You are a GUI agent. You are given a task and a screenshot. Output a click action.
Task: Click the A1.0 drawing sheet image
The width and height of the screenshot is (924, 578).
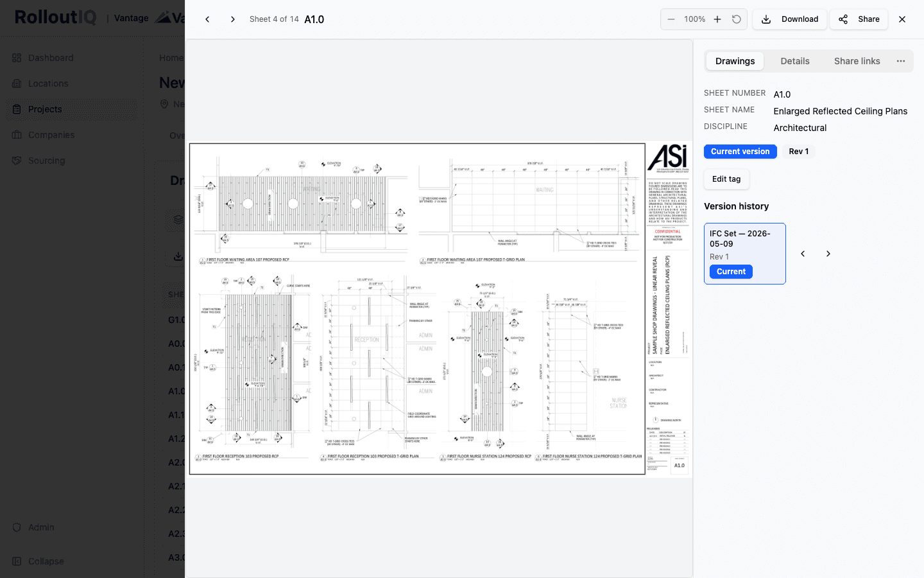coord(440,309)
